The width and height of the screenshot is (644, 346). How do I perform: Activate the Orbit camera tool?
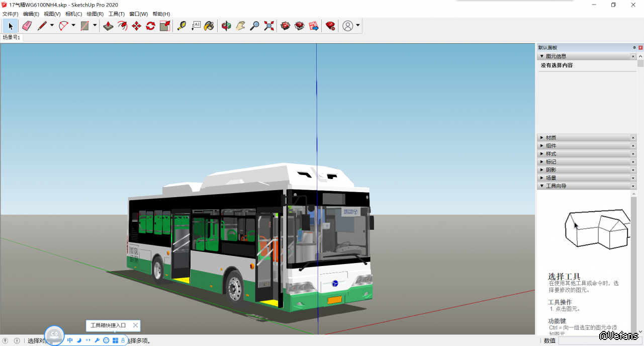pos(226,26)
